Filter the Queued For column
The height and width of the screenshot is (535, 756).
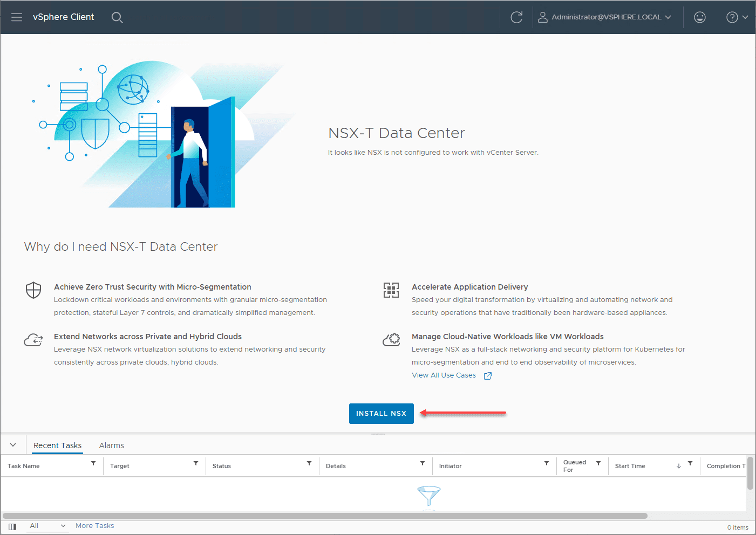point(598,463)
